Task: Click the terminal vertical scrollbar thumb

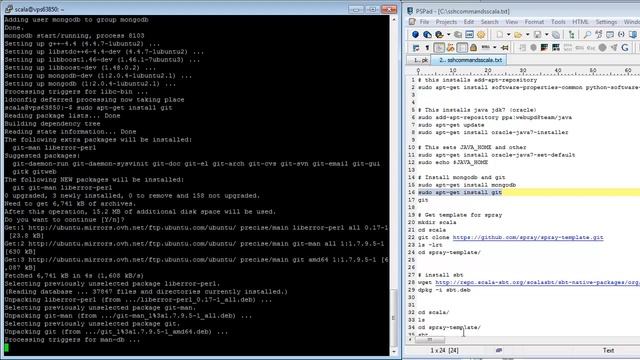Action: point(393,318)
